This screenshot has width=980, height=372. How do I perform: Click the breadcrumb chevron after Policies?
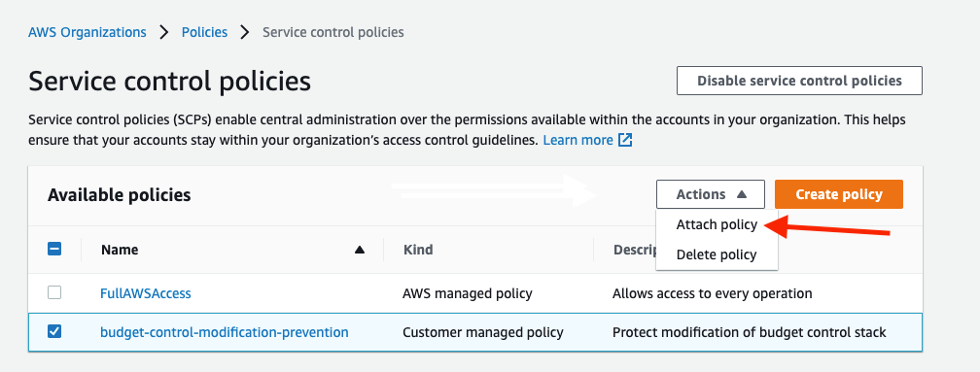[245, 32]
